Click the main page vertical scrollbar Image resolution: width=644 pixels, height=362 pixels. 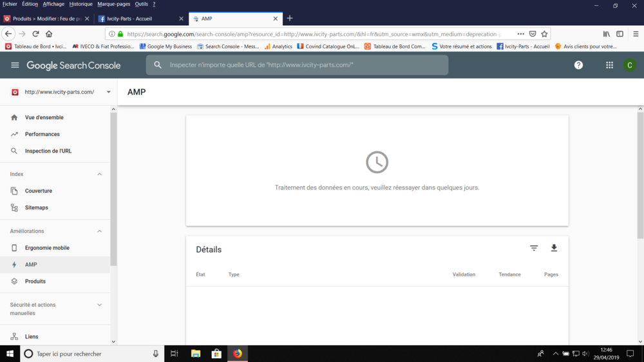tap(640, 175)
